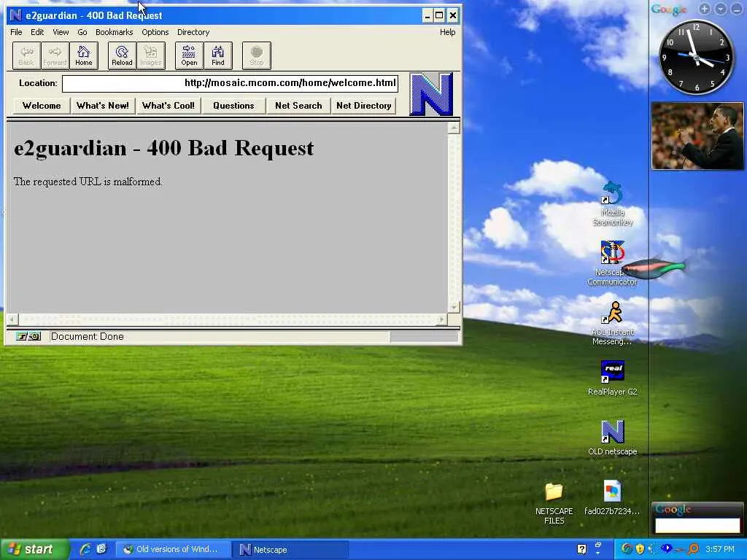
Task: Click the Images toolbar button
Action: click(x=150, y=55)
